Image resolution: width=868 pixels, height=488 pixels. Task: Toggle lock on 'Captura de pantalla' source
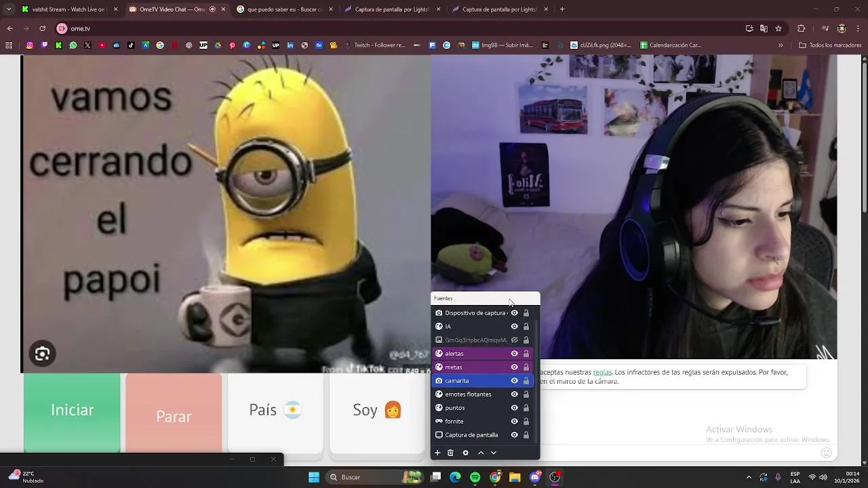coord(526,435)
